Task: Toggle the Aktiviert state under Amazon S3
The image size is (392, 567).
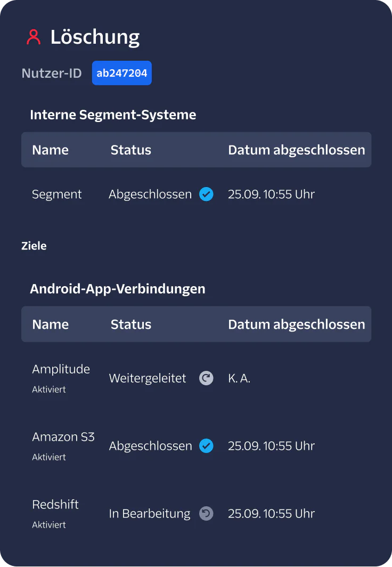Action: [x=48, y=457]
